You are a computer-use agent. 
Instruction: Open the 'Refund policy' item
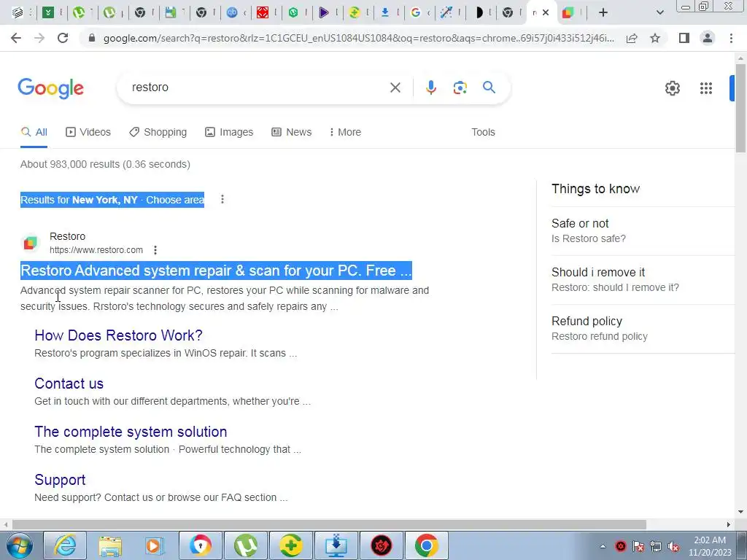(x=643, y=329)
